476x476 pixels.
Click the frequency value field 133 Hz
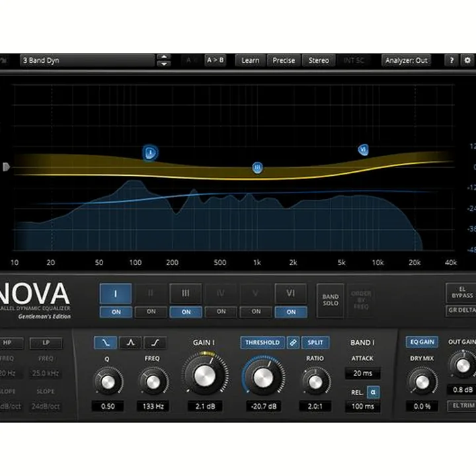[x=153, y=406]
